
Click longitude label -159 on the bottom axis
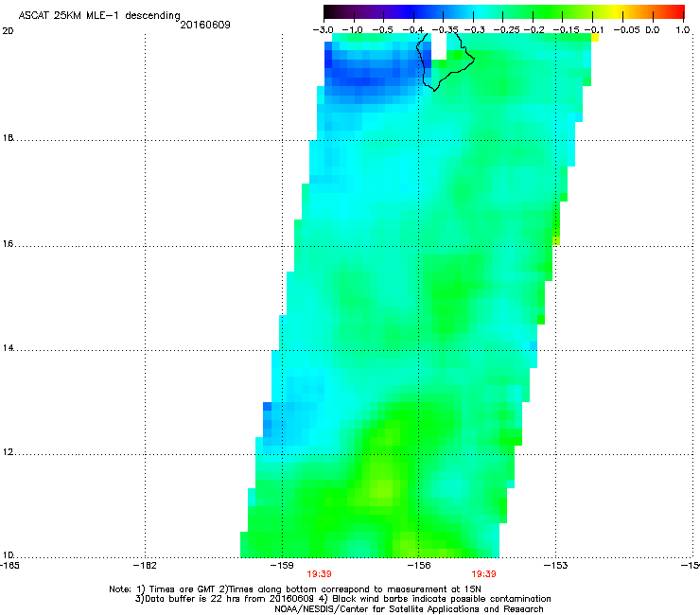[282, 566]
